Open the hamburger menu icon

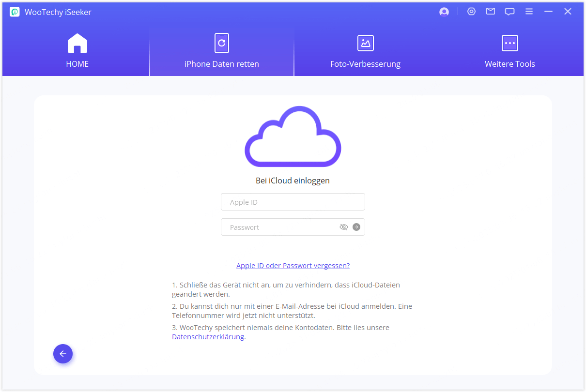[x=529, y=11]
